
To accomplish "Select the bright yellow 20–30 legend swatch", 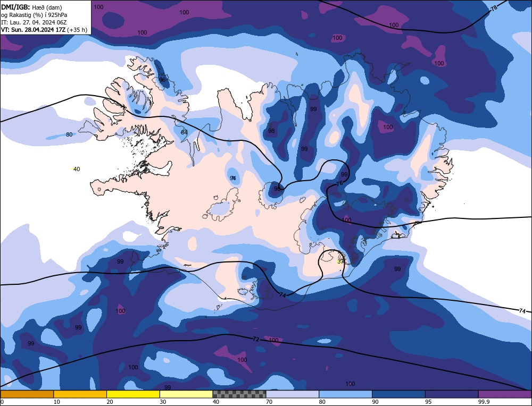I will (x=133, y=394).
